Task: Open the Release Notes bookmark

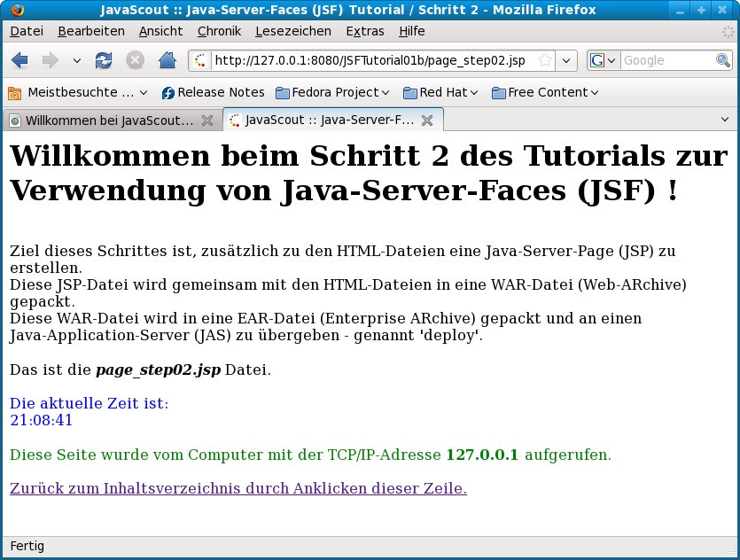Action: tap(213, 92)
